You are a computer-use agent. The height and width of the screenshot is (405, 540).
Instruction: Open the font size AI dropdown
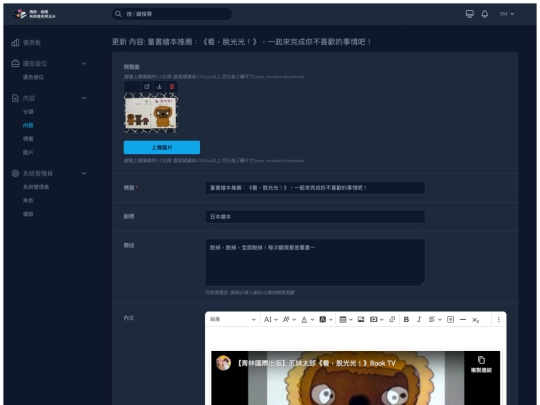271,320
